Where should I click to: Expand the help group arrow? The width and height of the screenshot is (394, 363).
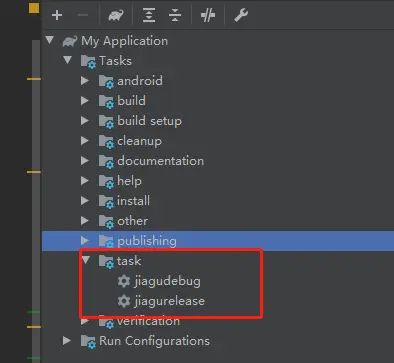pyautogui.click(x=85, y=181)
